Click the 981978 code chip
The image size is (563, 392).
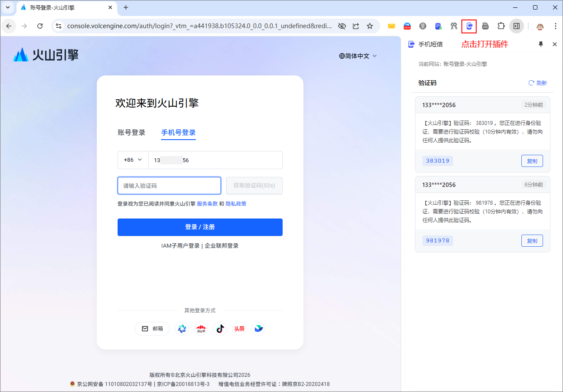(438, 241)
